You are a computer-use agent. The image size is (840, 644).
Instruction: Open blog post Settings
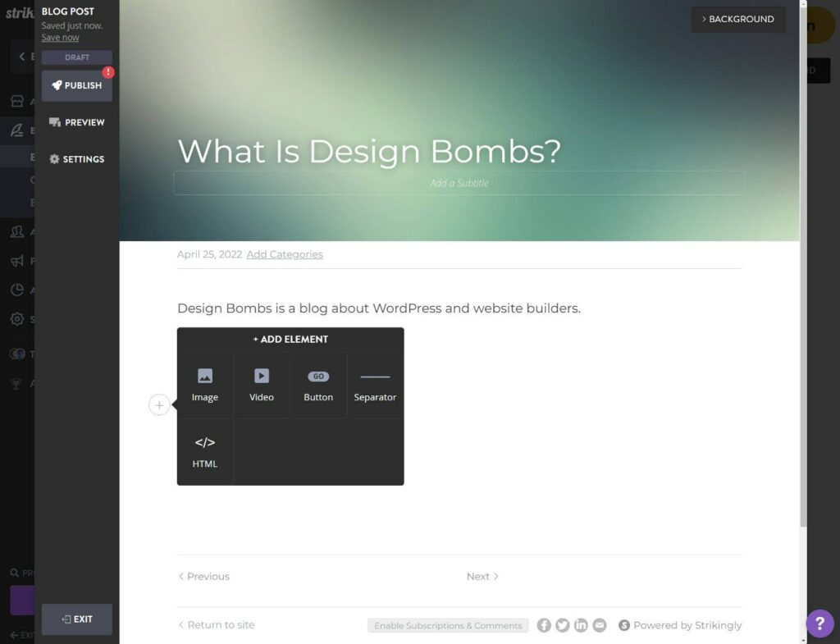point(77,159)
